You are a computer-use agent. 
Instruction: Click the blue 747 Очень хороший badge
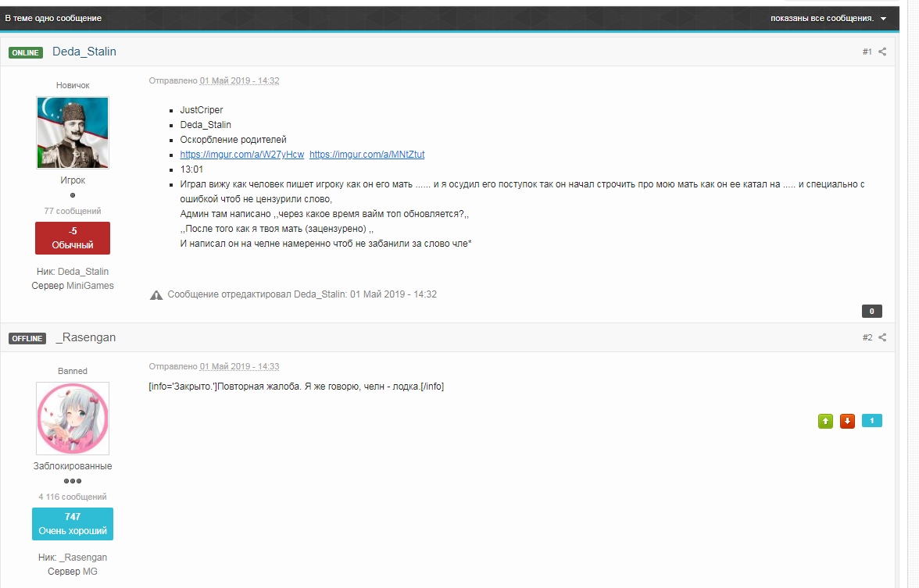[x=73, y=524]
